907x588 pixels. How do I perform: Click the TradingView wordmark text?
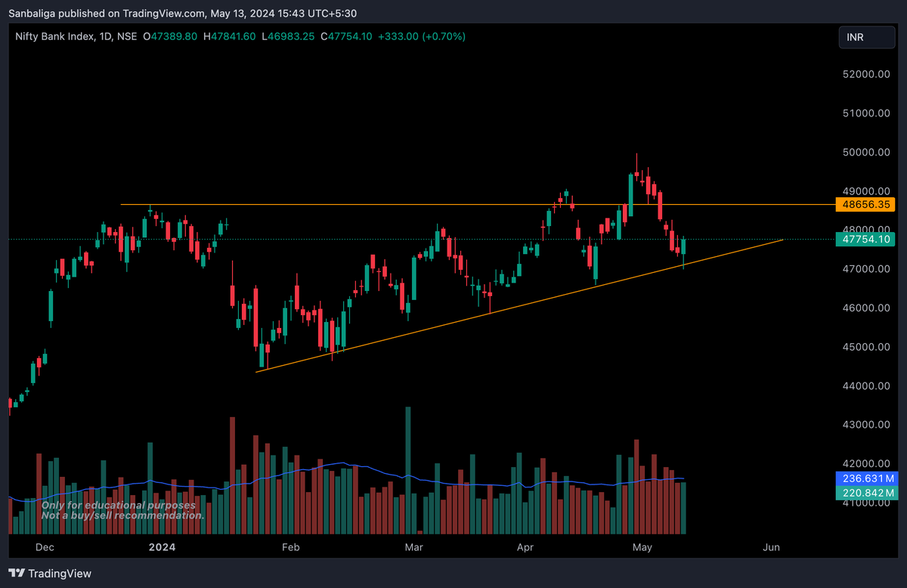60,574
